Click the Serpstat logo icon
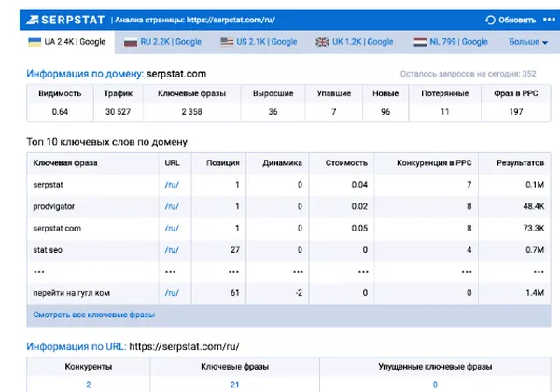Screen dimensions: 560x392 (32, 20)
